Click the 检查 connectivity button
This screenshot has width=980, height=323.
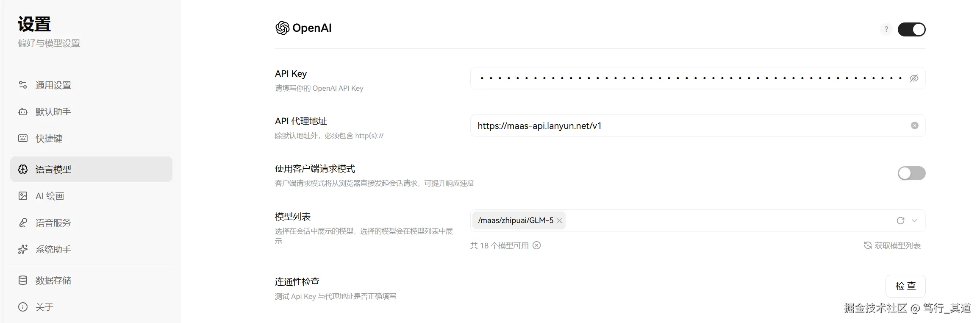point(905,286)
